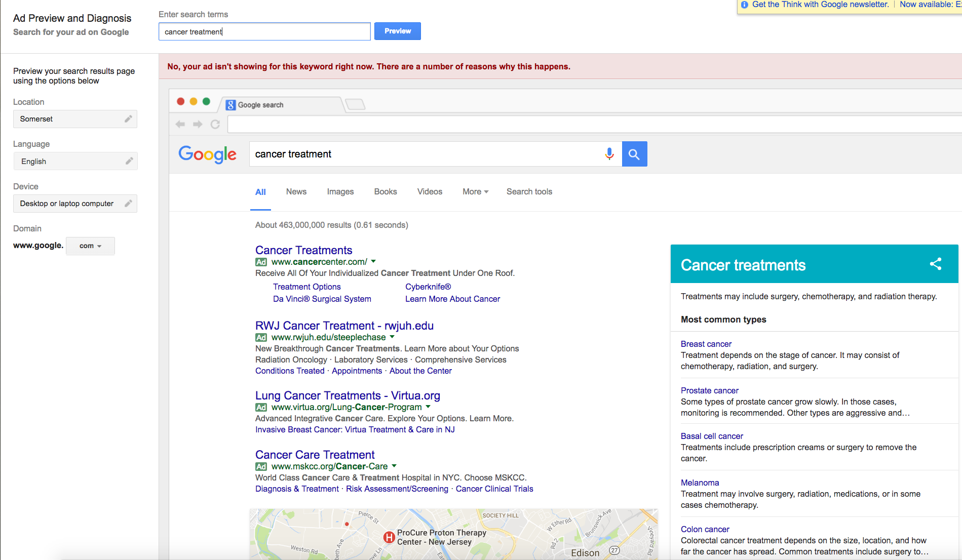The width and height of the screenshot is (962, 560).
Task: Open RWJ Cancer Treatment - rwjuh.edu headline
Action: pos(344,326)
